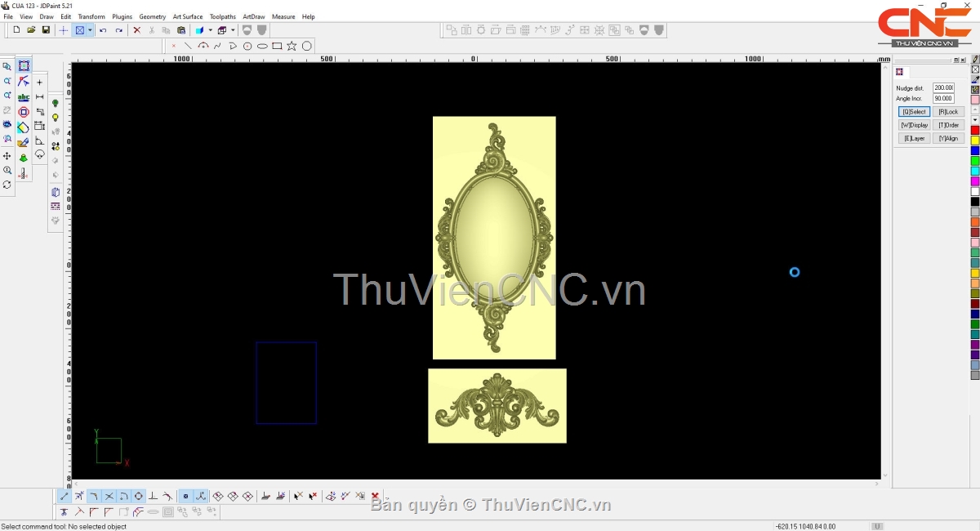This screenshot has width=980, height=531.
Task: Click the [R]Lock button
Action: pos(948,112)
